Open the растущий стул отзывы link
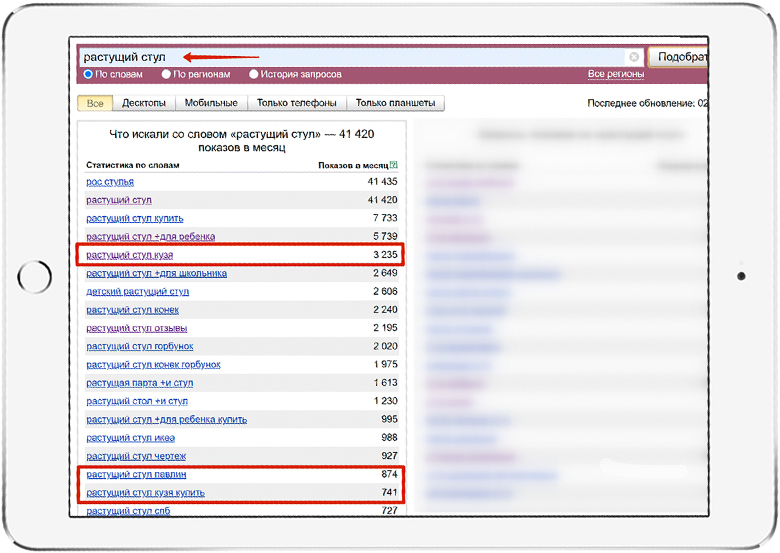Screen dimensions: 780x553 coord(137,328)
